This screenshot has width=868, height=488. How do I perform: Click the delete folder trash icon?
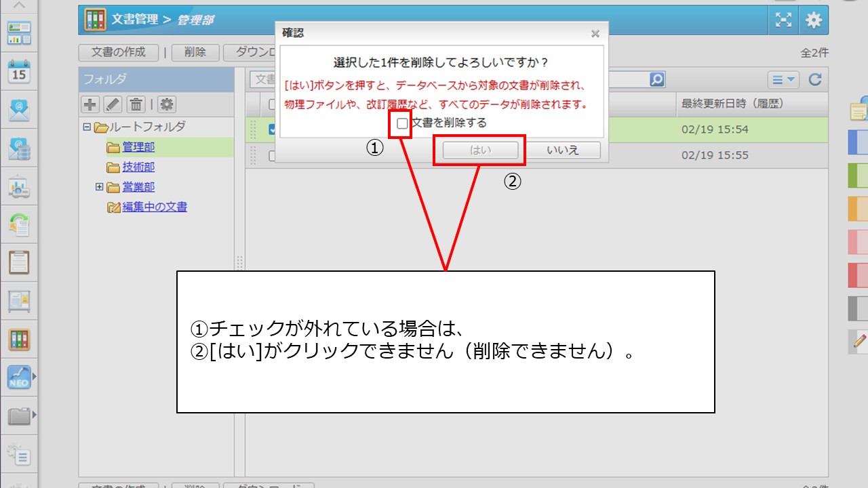136,104
